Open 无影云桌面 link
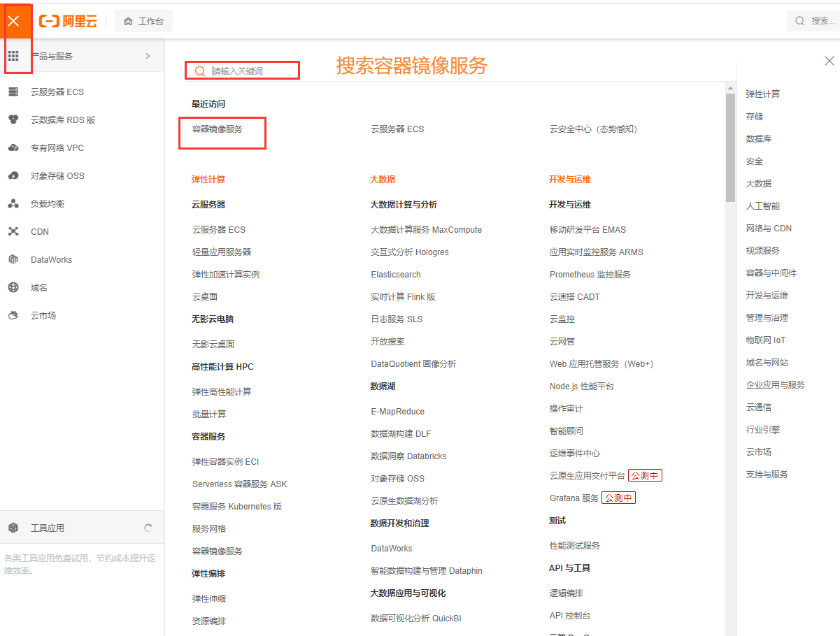 [213, 344]
